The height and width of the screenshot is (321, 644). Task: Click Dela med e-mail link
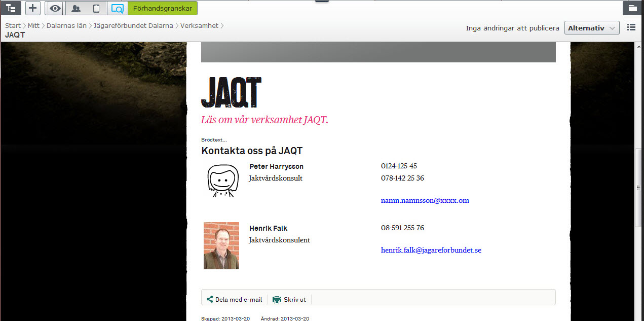pyautogui.click(x=239, y=299)
